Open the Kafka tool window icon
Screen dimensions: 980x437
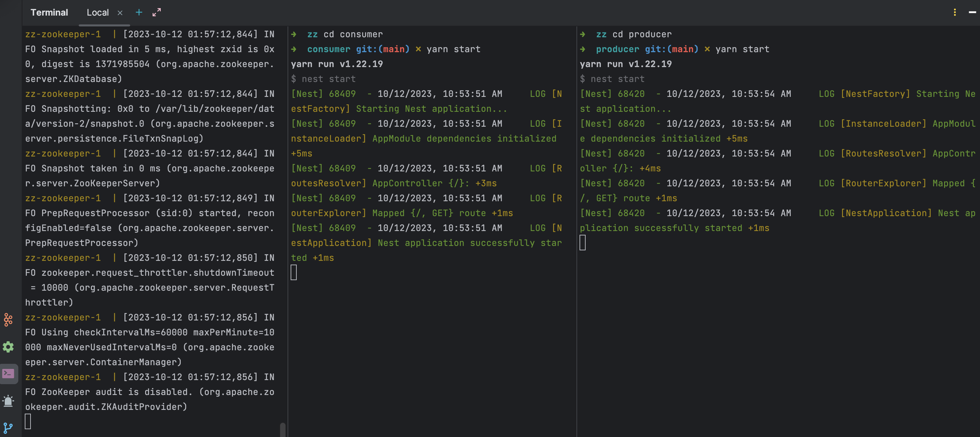8,319
